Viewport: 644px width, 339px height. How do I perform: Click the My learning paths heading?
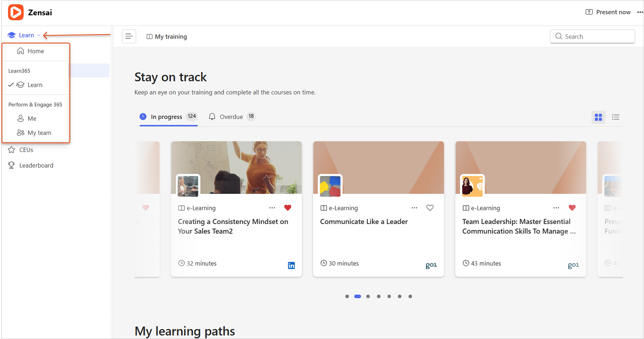[185, 331]
